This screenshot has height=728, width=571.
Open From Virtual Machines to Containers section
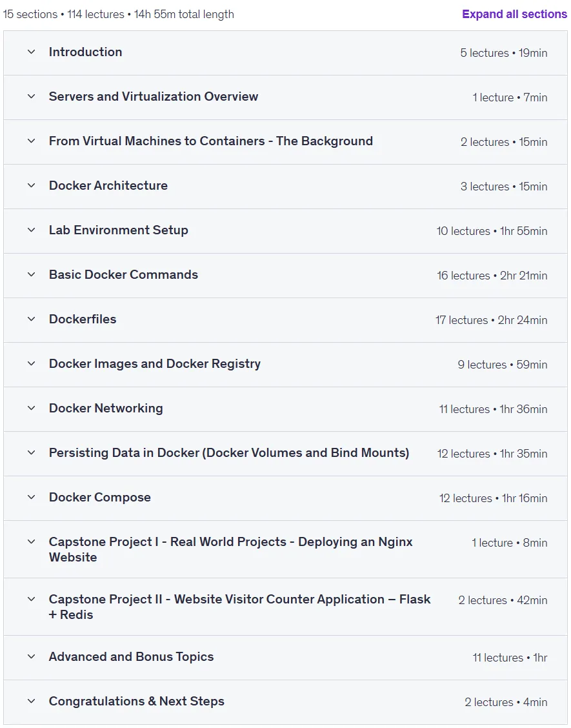coord(285,142)
